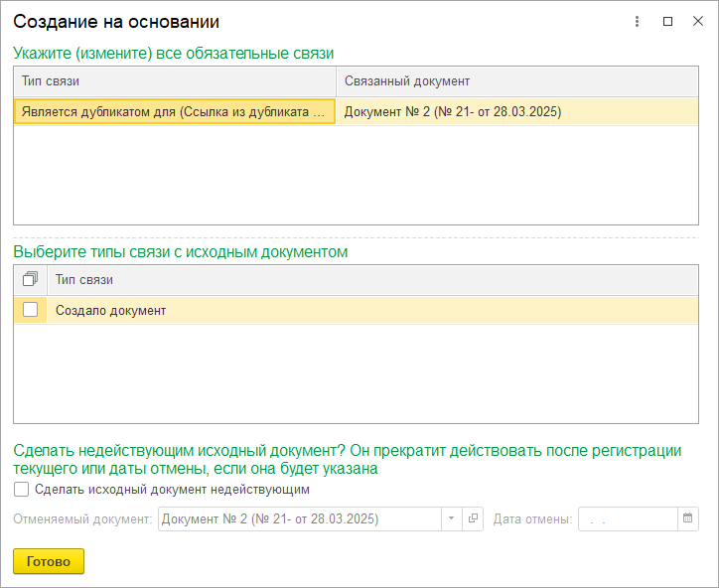Open the calendar picker for Дата отмены
Screen dimensions: 719x588
pyautogui.click(x=687, y=518)
